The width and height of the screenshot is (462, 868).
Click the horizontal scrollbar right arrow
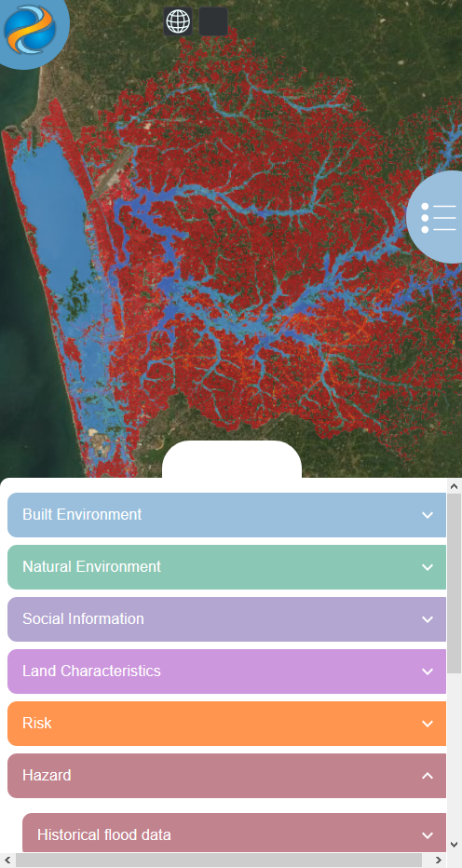click(x=438, y=861)
